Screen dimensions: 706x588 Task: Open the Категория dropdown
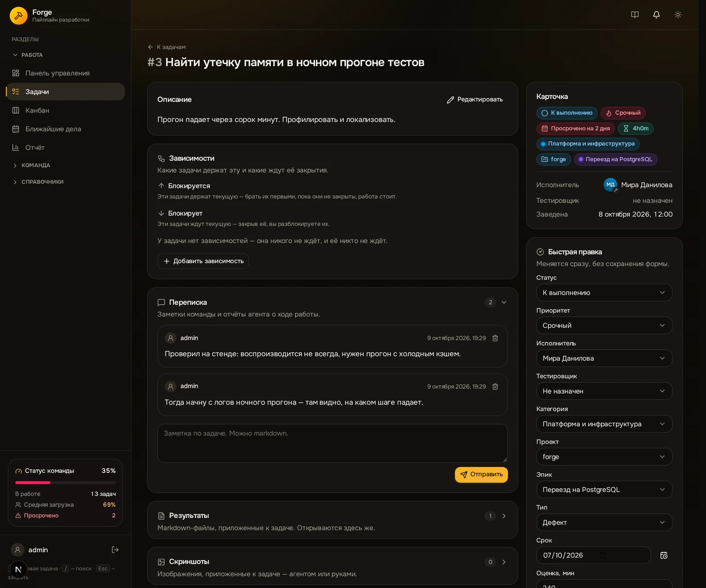(x=604, y=424)
